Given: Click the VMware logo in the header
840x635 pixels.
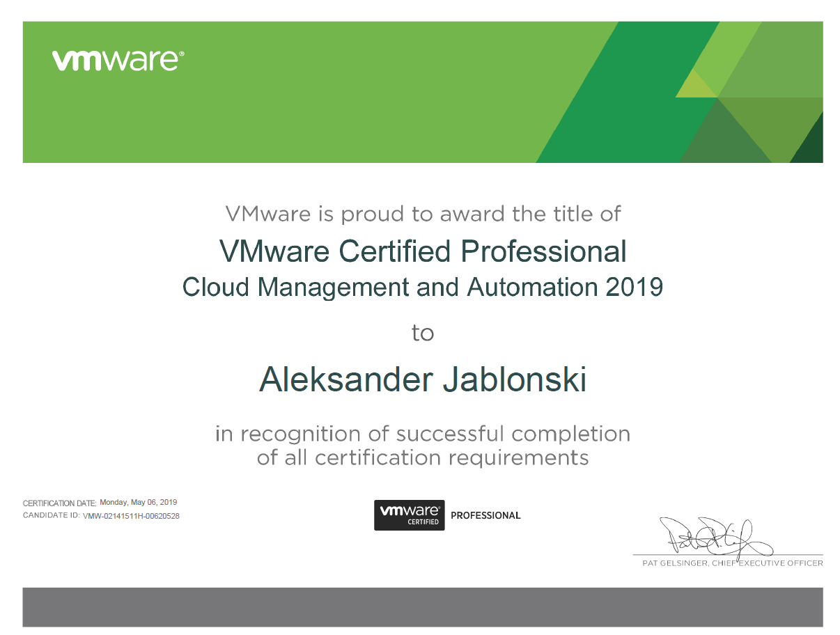Looking at the screenshot, I should point(115,61).
